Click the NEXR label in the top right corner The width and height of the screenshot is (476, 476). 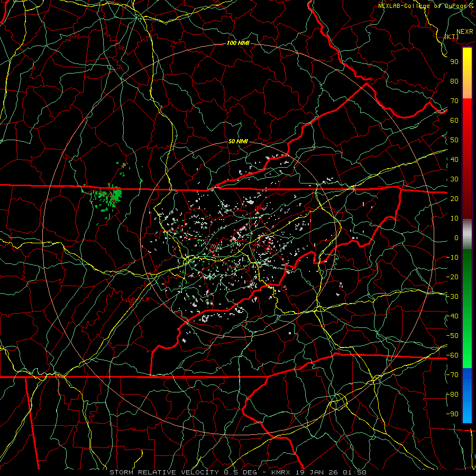pos(465,32)
